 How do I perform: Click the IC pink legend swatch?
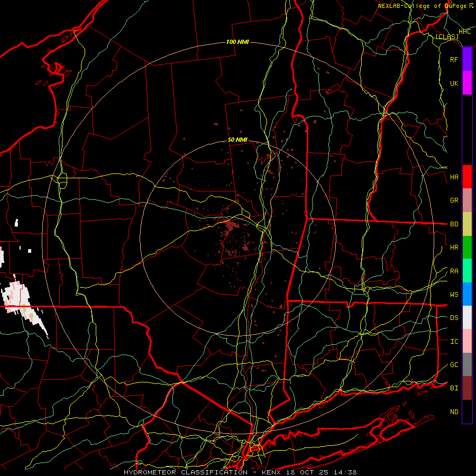(x=467, y=341)
